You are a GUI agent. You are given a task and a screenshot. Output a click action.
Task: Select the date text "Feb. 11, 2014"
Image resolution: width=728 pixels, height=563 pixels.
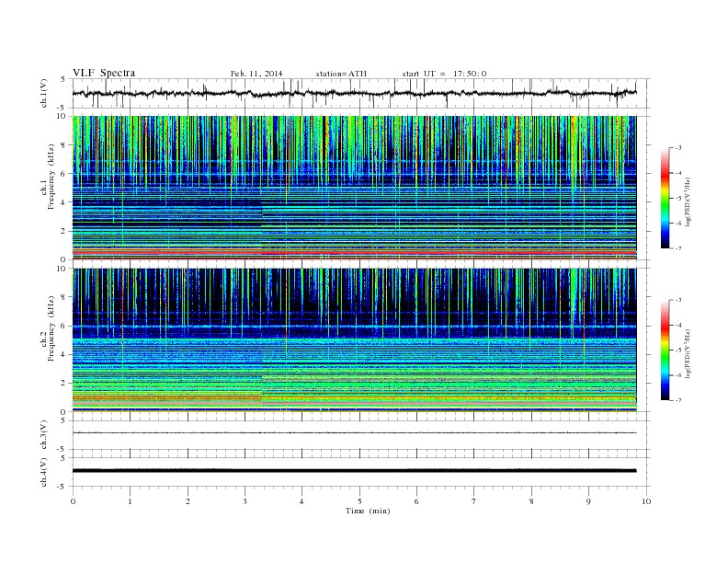click(256, 74)
